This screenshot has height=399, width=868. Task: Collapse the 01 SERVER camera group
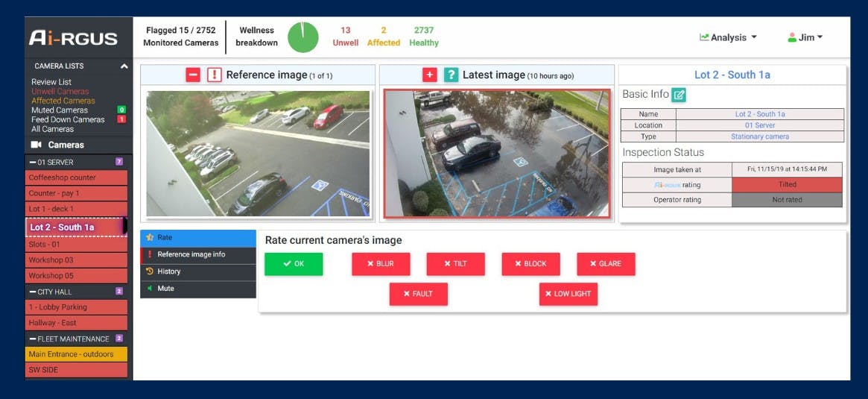click(32, 162)
